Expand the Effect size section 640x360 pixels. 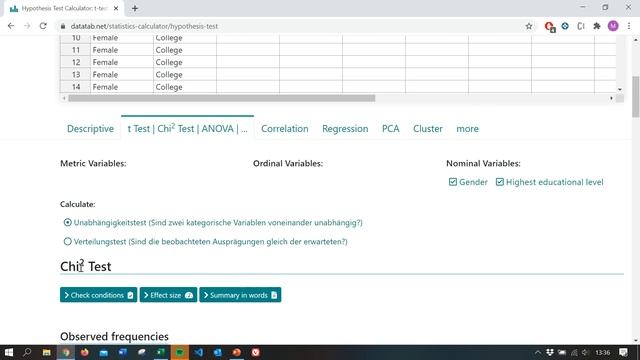click(168, 295)
